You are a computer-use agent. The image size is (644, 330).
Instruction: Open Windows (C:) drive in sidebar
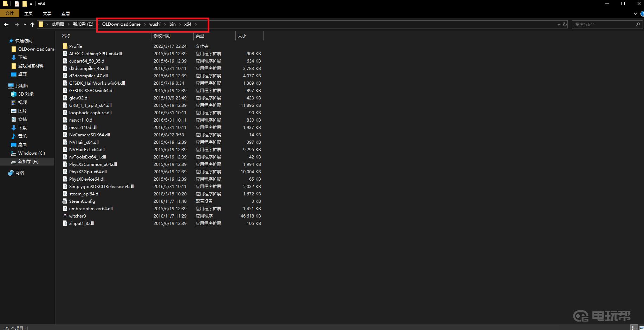(32, 153)
